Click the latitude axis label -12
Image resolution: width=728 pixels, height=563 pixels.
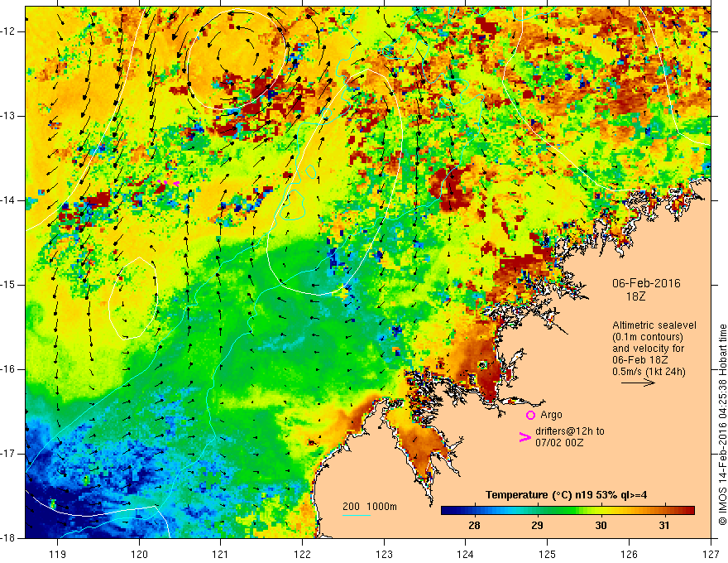9,31
